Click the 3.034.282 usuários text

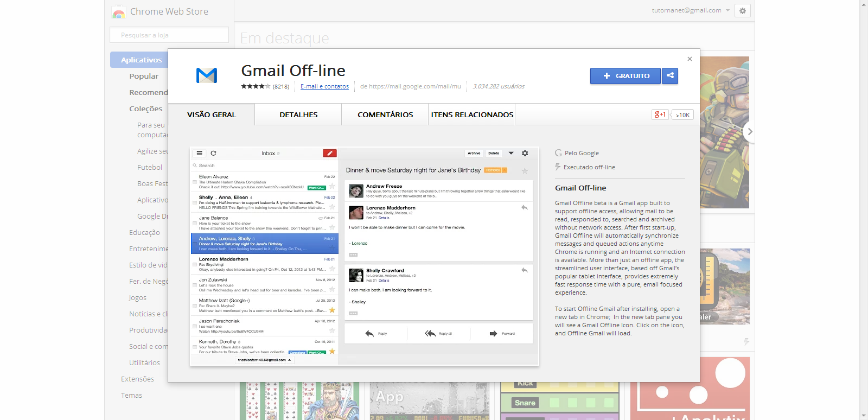[x=498, y=86]
